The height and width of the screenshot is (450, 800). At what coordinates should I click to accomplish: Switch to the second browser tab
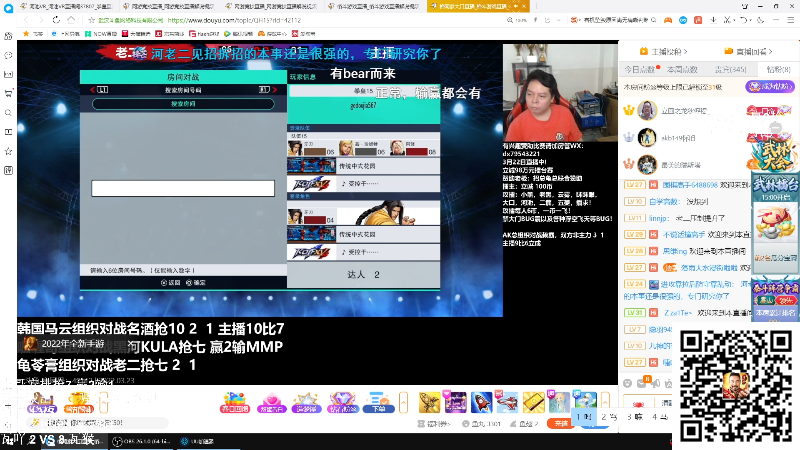(x=170, y=6)
